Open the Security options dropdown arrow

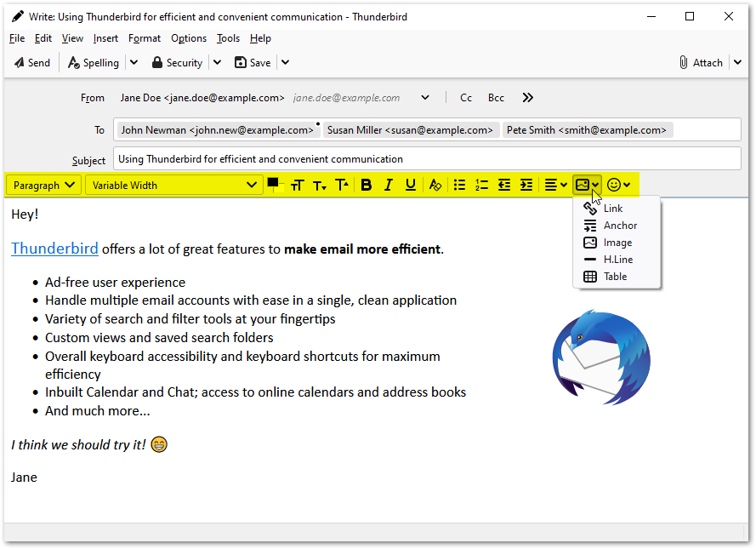tap(218, 63)
